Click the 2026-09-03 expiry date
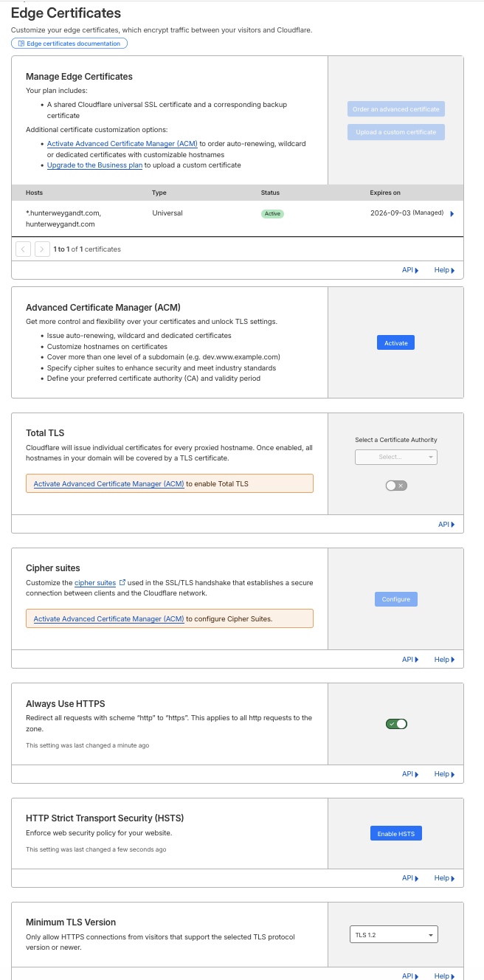The image size is (484, 980). (x=390, y=213)
